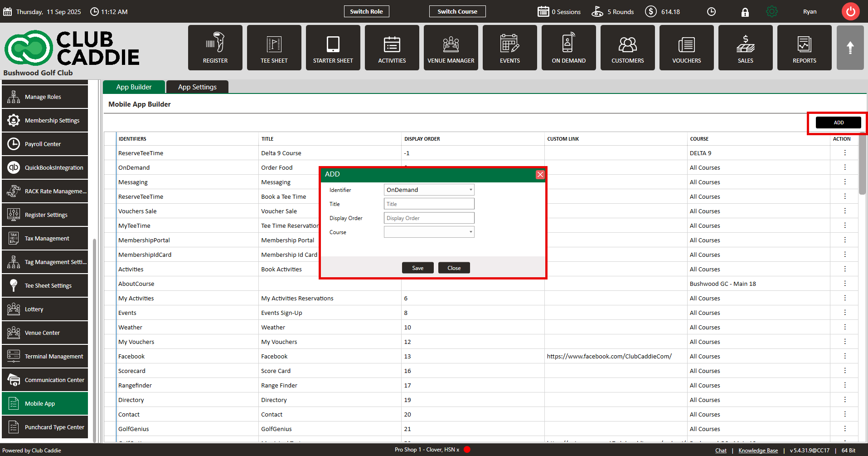Open the Sales module
Image resolution: width=868 pixels, height=456 pixels.
click(x=746, y=48)
